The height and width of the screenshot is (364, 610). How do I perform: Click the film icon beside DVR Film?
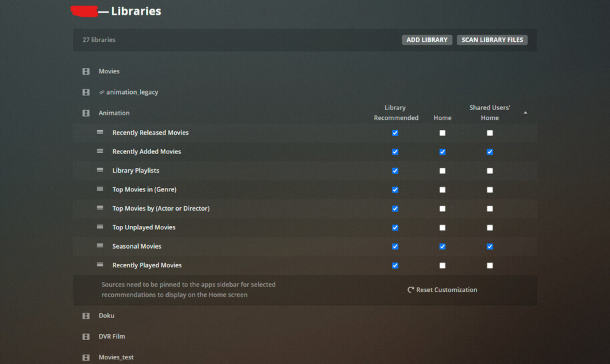coord(86,337)
